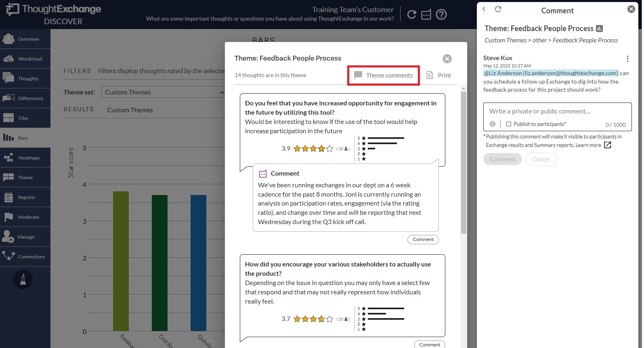This screenshot has width=644, height=348.
Task: Click the blue bar in chart
Action: (x=198, y=263)
